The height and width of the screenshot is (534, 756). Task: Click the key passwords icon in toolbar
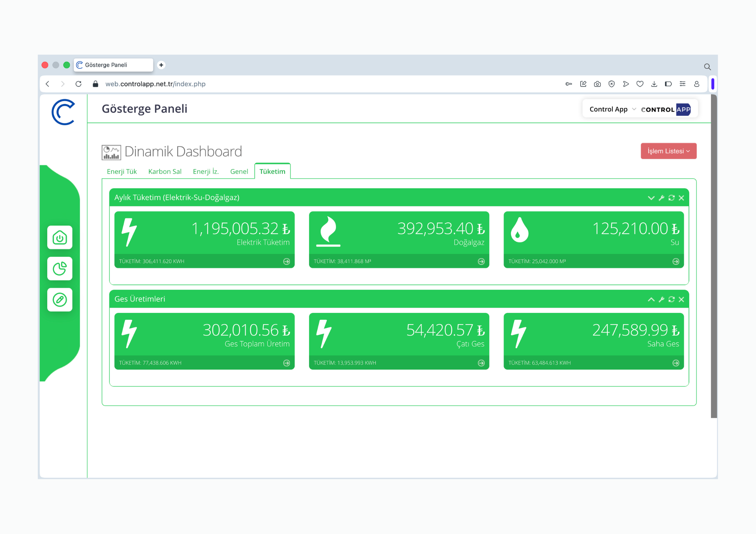[569, 84]
